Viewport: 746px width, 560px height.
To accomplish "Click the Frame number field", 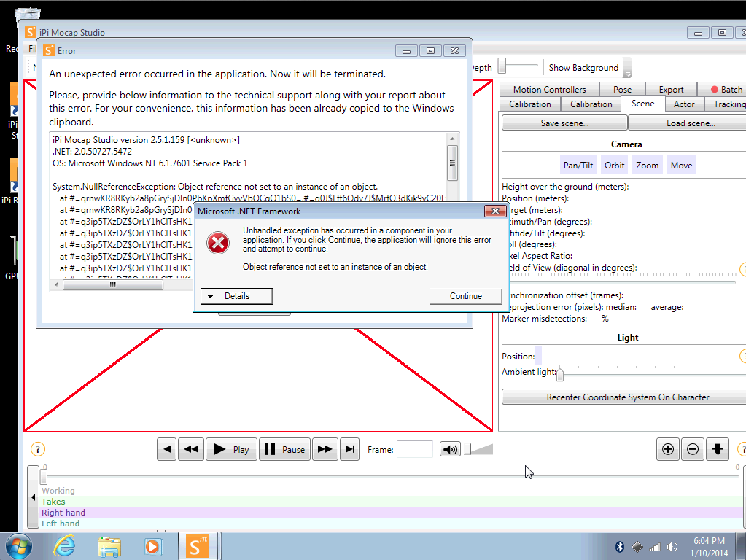I will click(x=415, y=449).
